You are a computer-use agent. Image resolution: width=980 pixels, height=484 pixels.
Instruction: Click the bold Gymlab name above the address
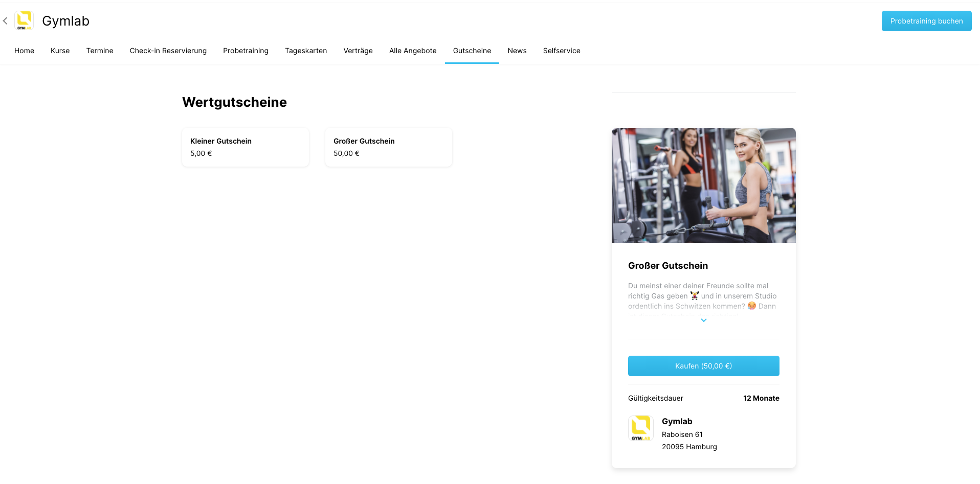[677, 422]
